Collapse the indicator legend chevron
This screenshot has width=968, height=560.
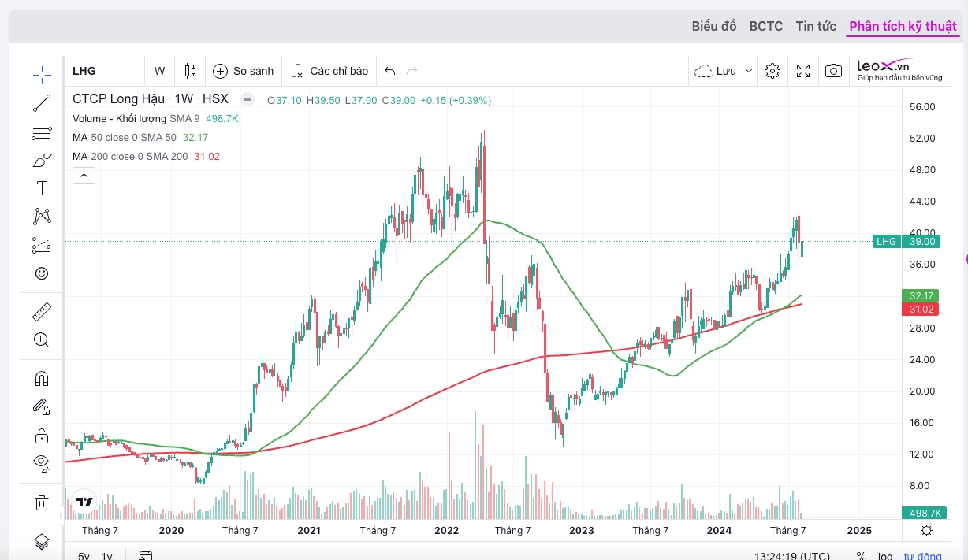tap(84, 175)
